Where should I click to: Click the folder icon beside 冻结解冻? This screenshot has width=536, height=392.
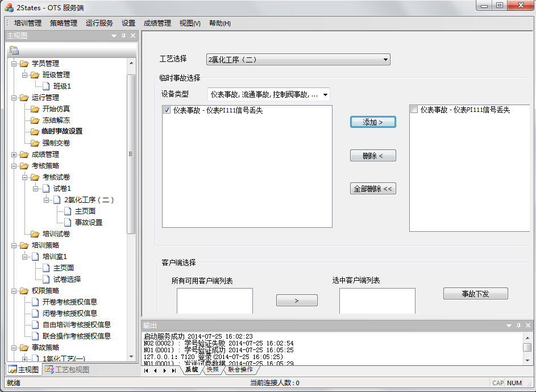[x=35, y=120]
